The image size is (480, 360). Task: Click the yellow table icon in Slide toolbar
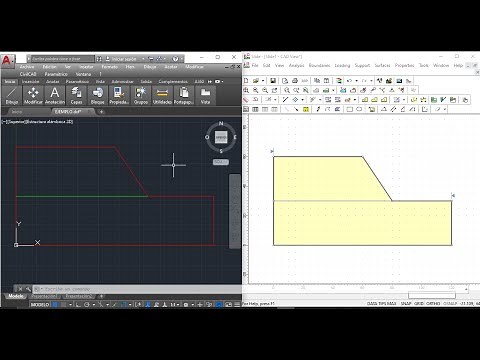tap(306, 109)
